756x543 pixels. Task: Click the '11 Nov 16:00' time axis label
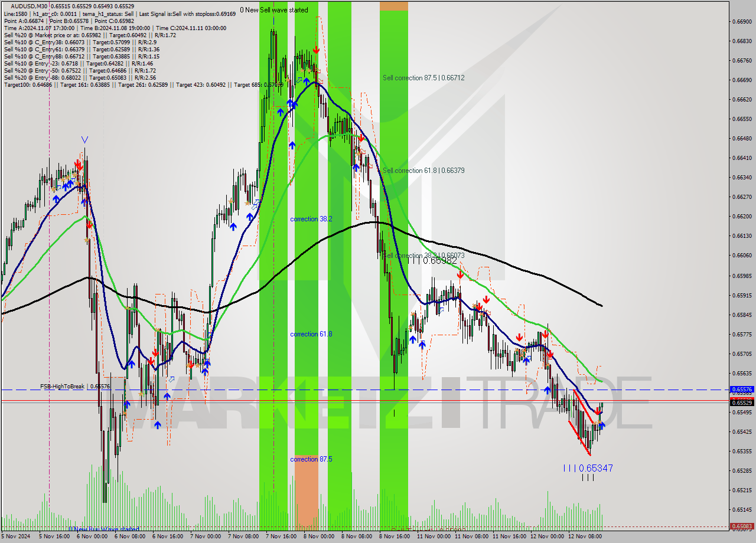(x=509, y=537)
